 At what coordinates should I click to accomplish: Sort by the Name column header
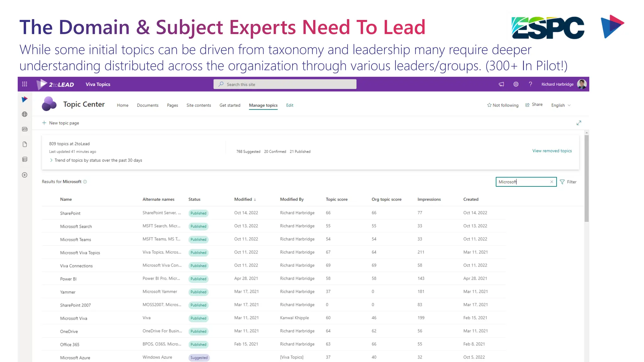tap(66, 199)
